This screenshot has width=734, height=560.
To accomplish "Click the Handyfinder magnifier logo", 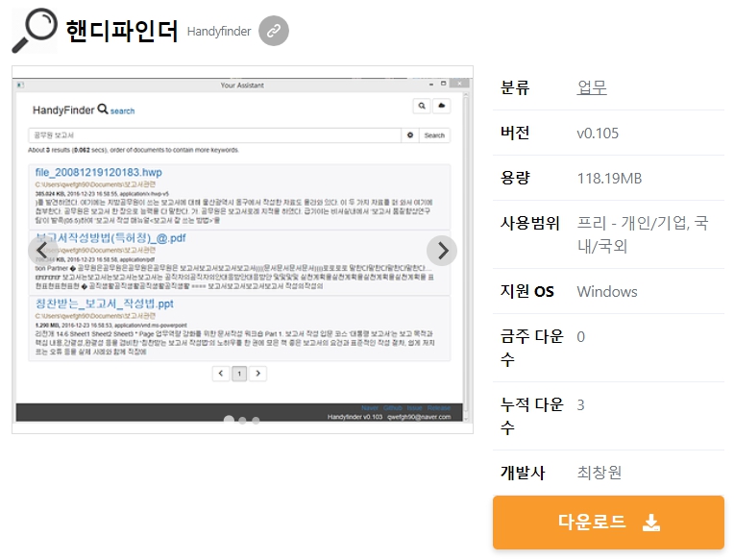I will (35, 31).
